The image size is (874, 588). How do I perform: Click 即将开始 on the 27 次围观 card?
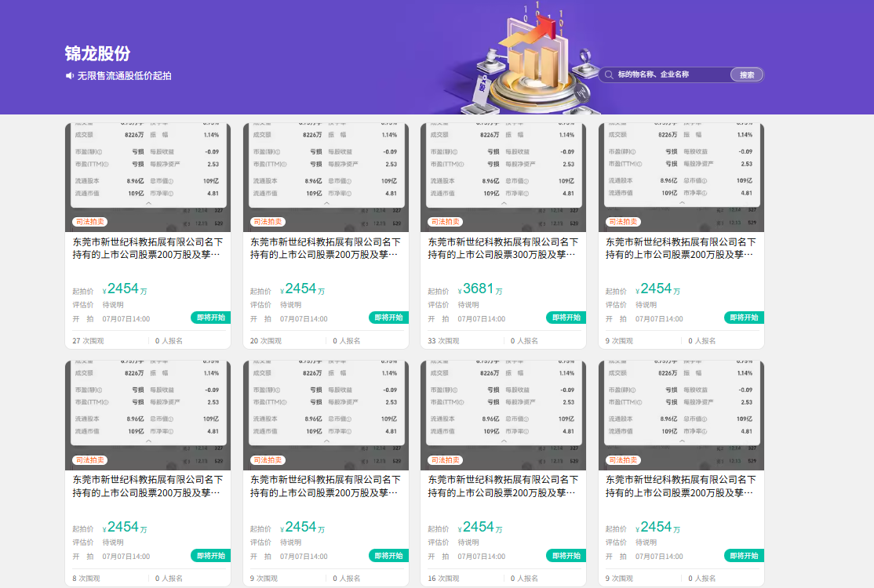[211, 318]
